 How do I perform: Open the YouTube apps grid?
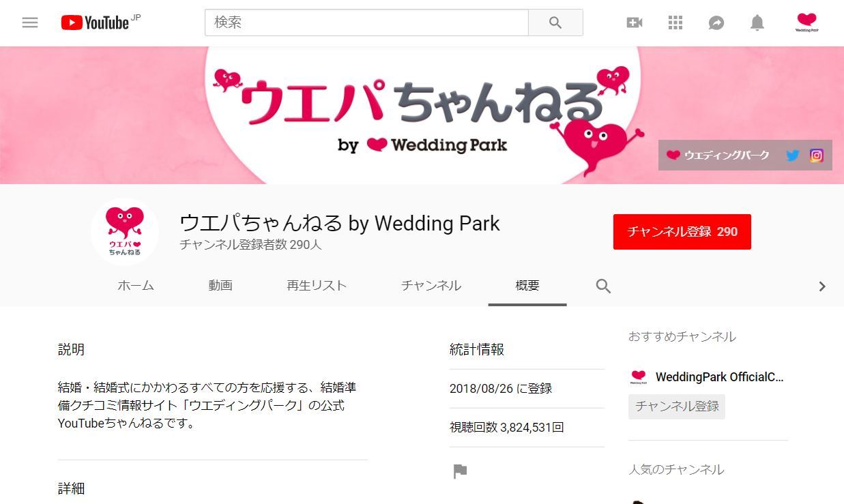675,23
